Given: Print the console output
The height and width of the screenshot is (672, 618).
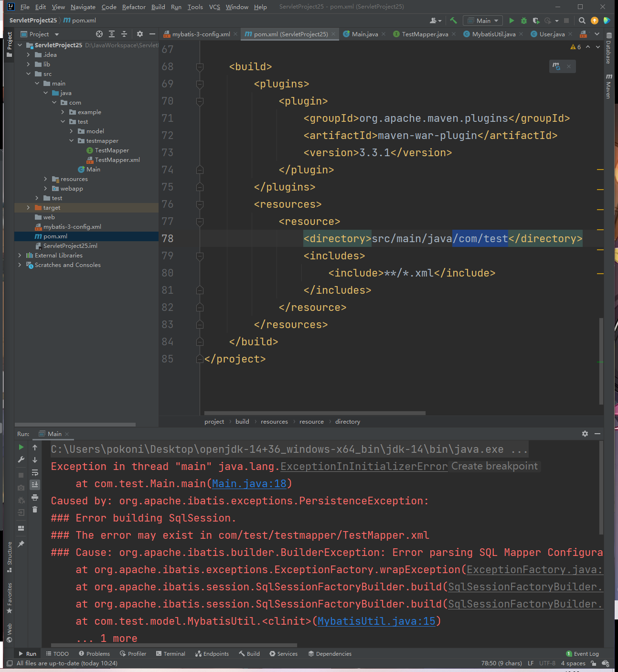Looking at the screenshot, I should [x=35, y=497].
